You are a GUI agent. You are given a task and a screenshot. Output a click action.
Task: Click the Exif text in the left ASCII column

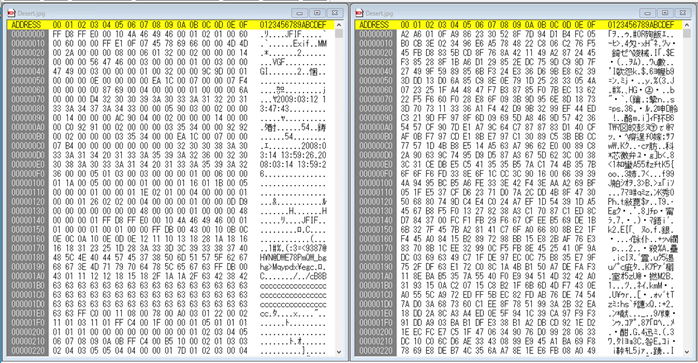point(301,43)
